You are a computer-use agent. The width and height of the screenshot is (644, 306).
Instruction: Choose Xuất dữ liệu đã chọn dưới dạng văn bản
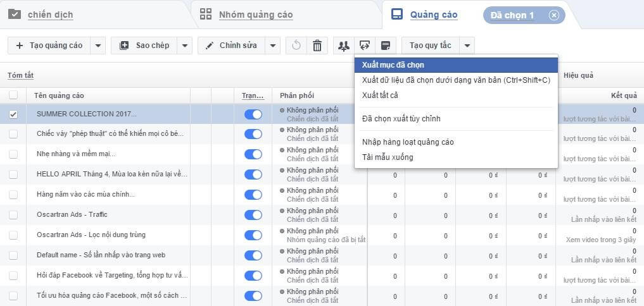pyautogui.click(x=456, y=80)
